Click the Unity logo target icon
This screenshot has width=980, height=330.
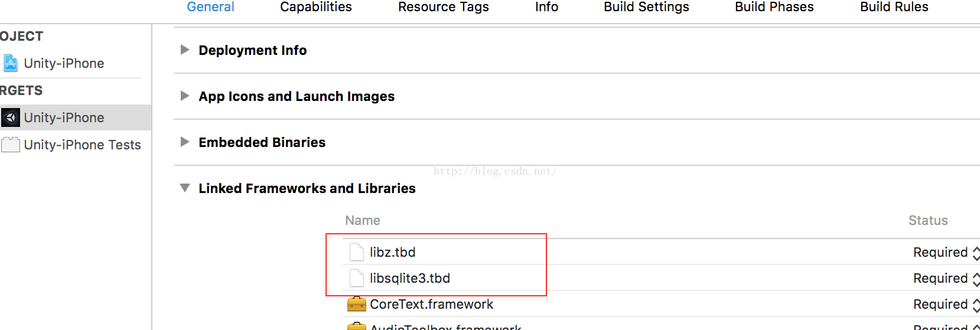point(11,117)
